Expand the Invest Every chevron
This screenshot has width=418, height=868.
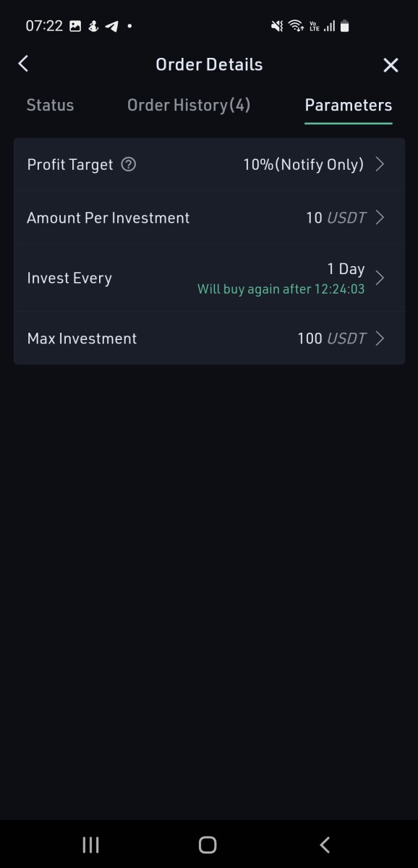click(380, 278)
